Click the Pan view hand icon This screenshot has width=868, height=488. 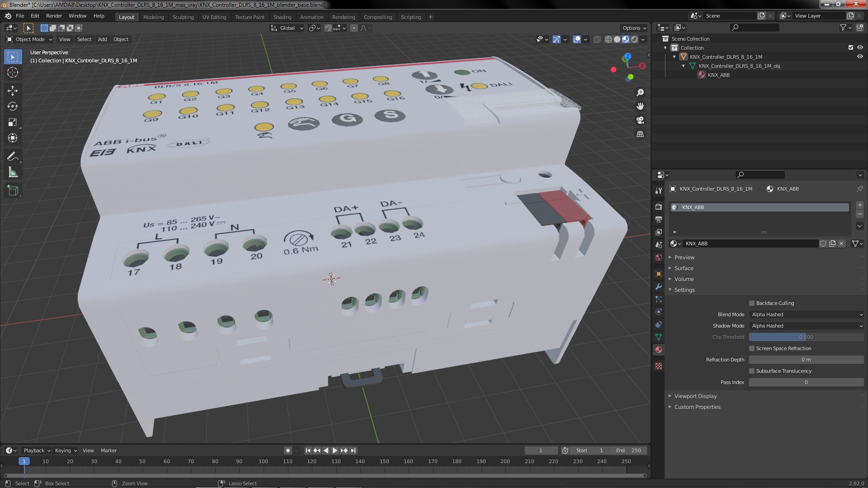(640, 106)
